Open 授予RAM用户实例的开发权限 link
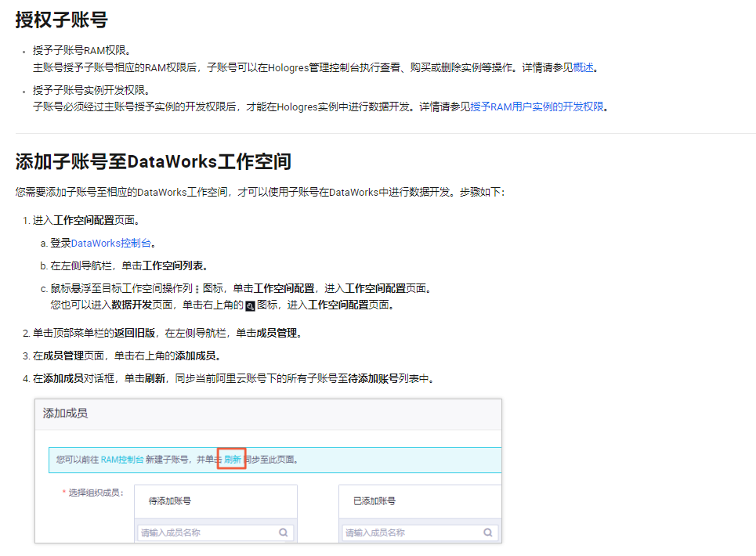 (537, 107)
